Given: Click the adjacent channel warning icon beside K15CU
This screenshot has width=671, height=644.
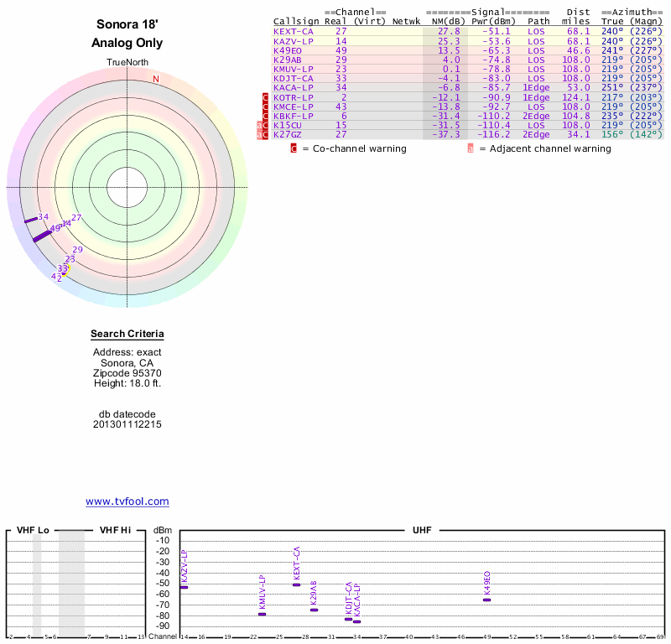Looking at the screenshot, I should [x=259, y=125].
